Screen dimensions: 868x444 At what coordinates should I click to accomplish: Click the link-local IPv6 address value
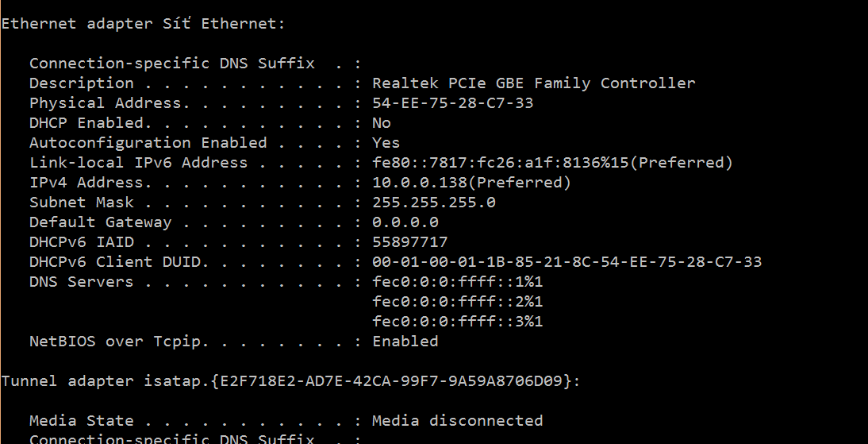[x=552, y=163]
